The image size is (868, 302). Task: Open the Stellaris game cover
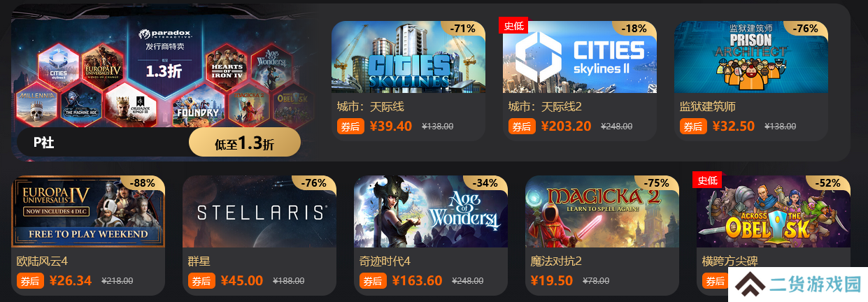point(259,212)
